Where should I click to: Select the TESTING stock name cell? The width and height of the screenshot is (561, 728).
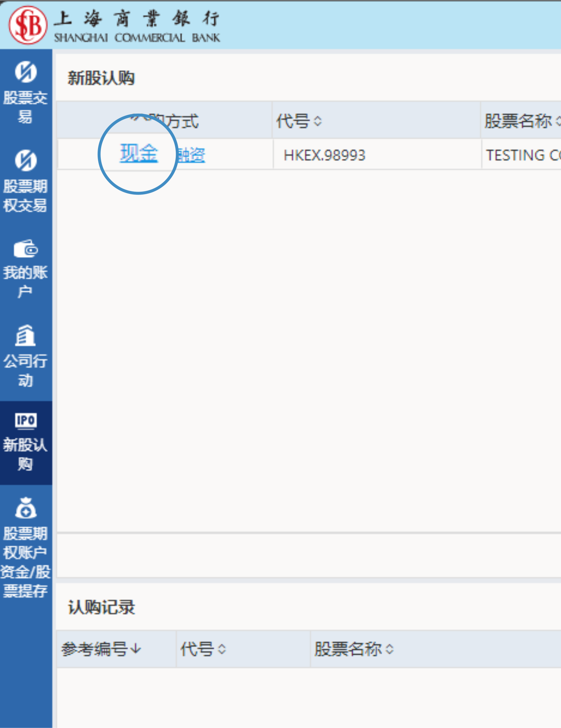pos(523,155)
